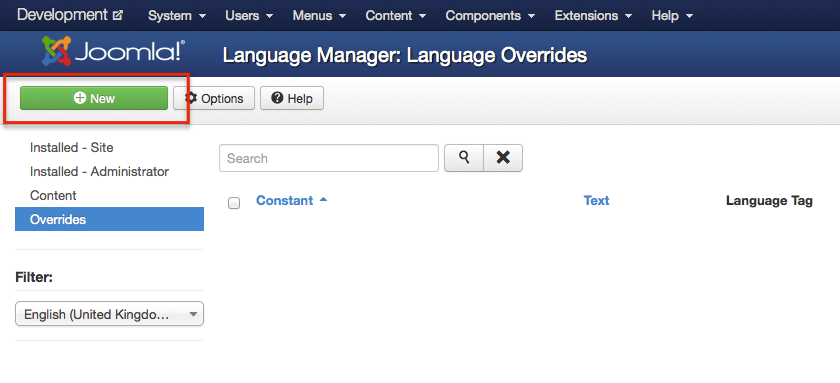Open the Development site link

click(70, 15)
